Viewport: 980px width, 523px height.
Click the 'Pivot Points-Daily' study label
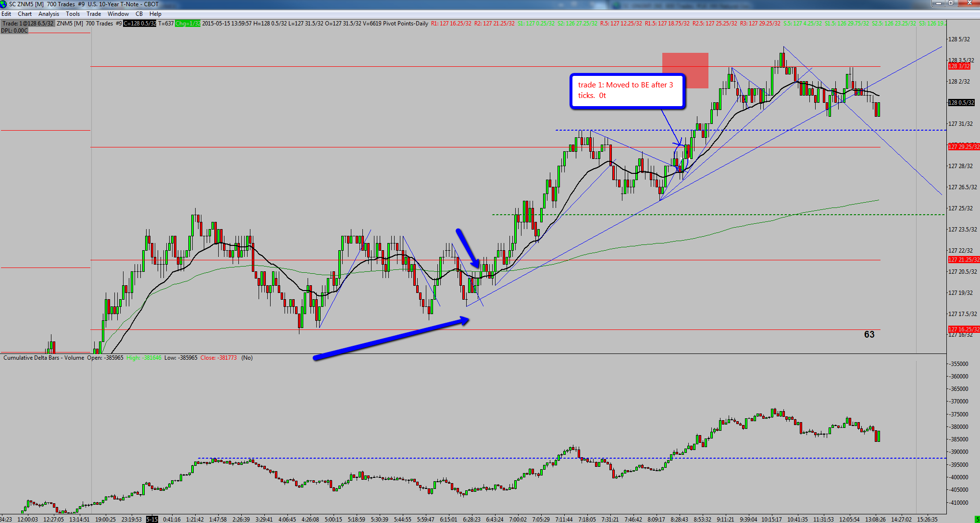(406, 24)
